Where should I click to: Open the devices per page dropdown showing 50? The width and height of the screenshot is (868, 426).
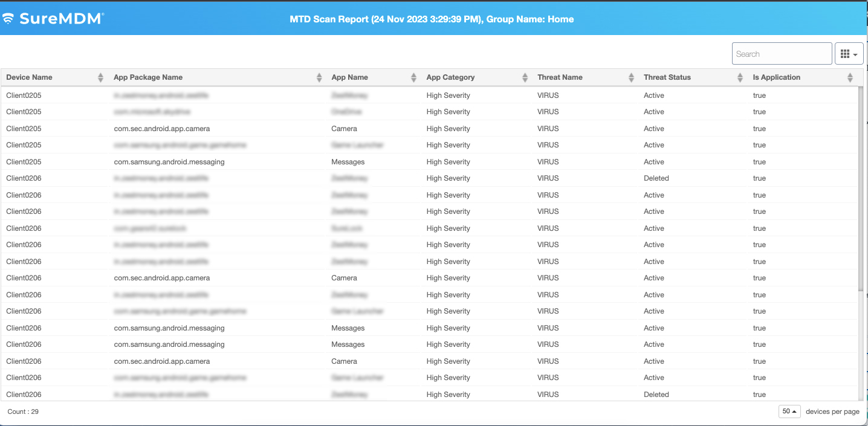click(x=789, y=411)
